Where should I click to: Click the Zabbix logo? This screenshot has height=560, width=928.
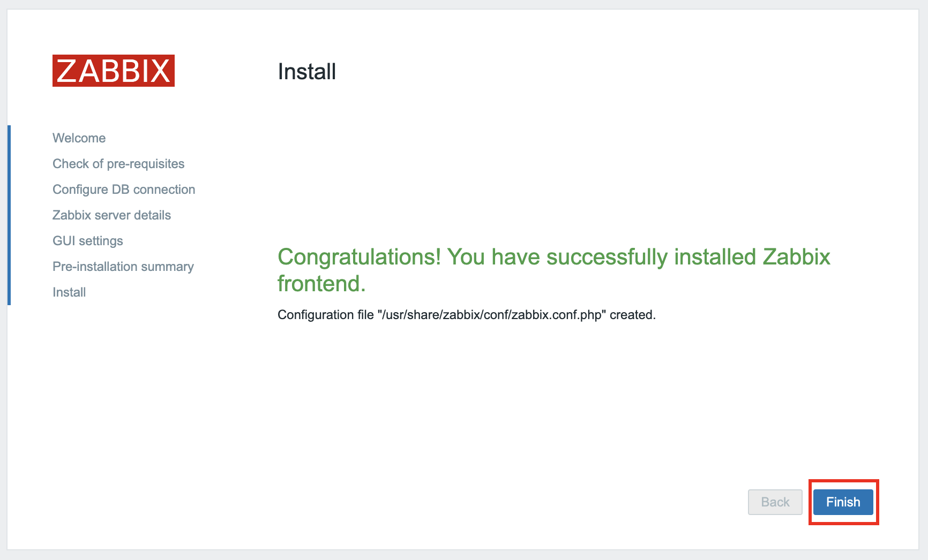[114, 71]
